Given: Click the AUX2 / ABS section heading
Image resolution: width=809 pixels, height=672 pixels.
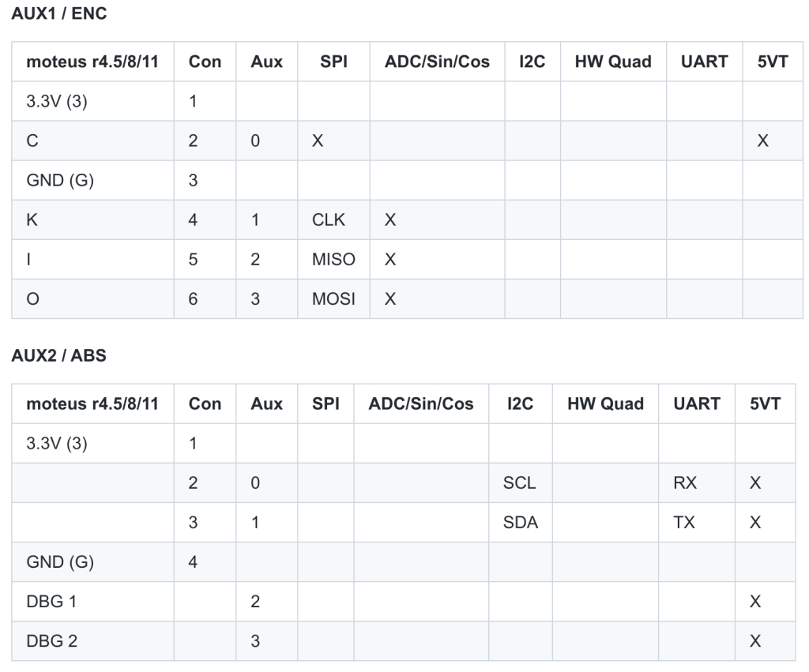Looking at the screenshot, I should click(x=58, y=355).
